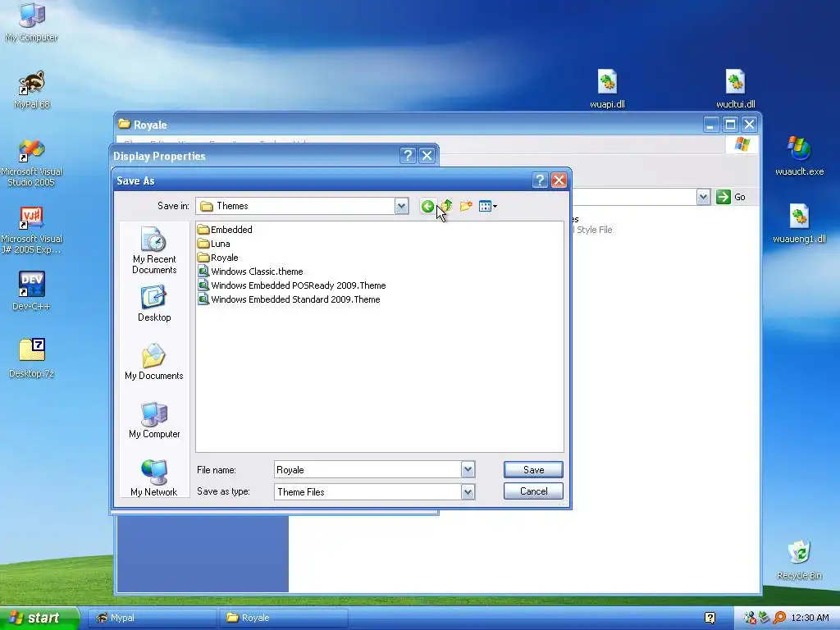Screen dimensions: 840x630
Task: Go up one folder level icon
Action: tap(447, 206)
